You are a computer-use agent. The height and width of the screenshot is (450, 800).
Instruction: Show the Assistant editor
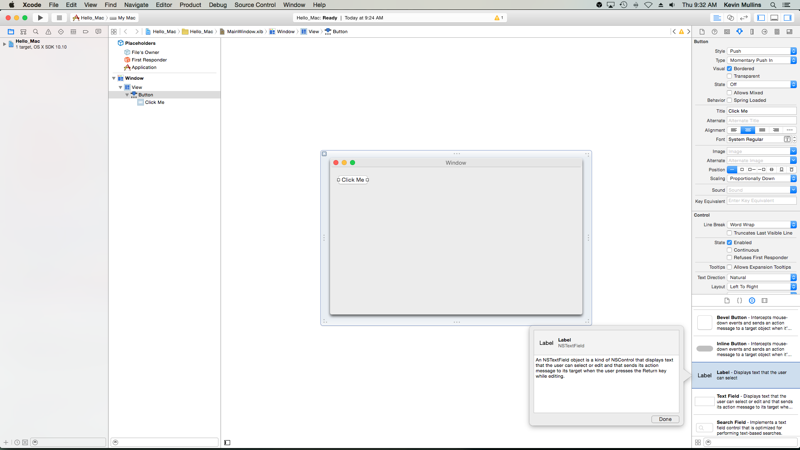731,18
